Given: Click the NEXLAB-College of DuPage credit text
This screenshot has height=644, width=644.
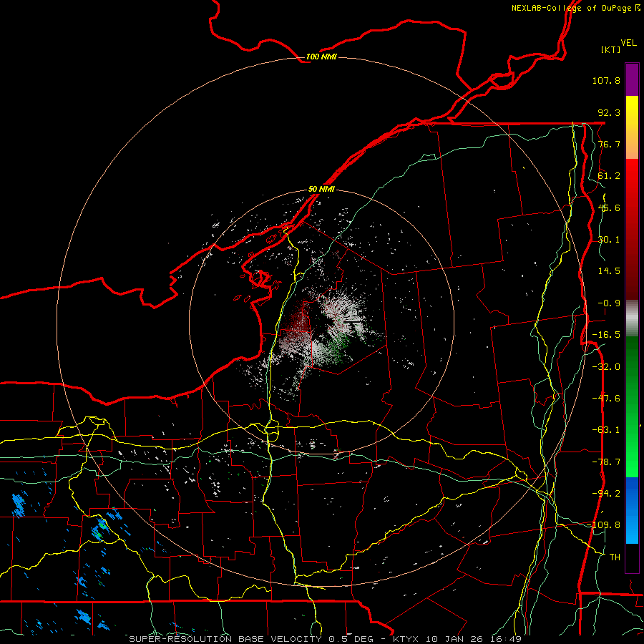Looking at the screenshot, I should pos(575,8).
